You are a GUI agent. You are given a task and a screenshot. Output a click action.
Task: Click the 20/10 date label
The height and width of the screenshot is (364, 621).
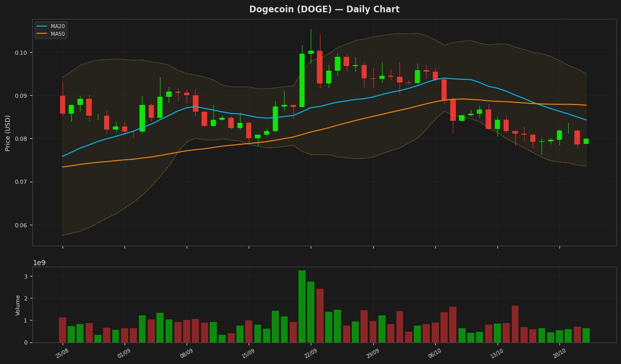(x=558, y=353)
